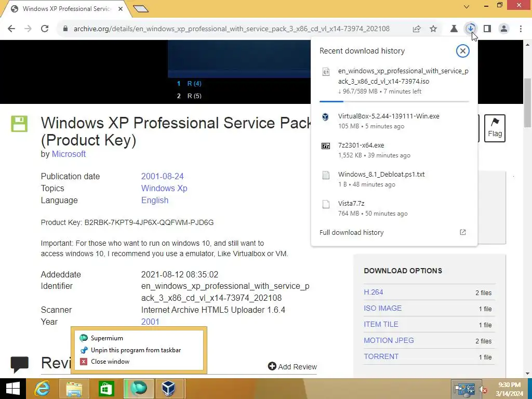
Task: Toggle the browser side panel icon
Action: pyautogui.click(x=487, y=29)
